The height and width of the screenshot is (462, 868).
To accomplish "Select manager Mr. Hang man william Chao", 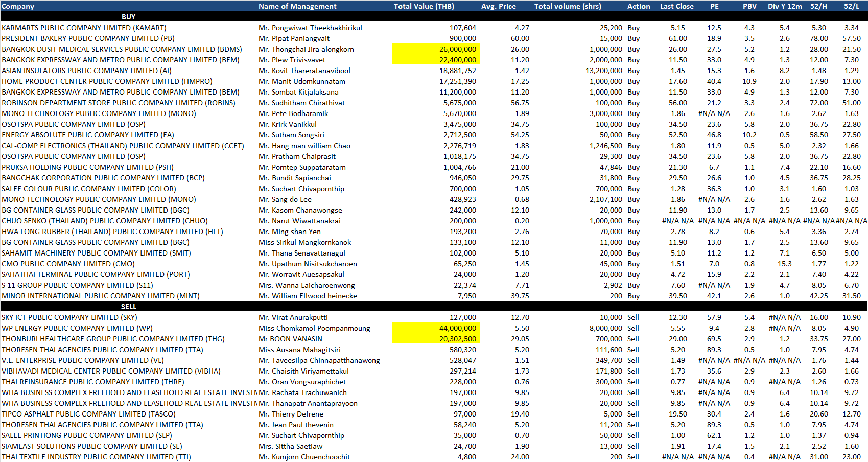I will (304, 146).
